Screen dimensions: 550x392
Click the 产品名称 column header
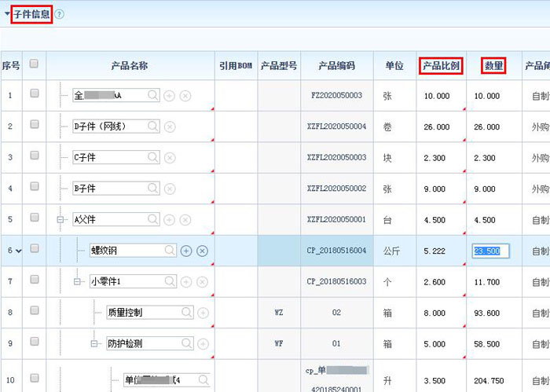[x=130, y=66]
